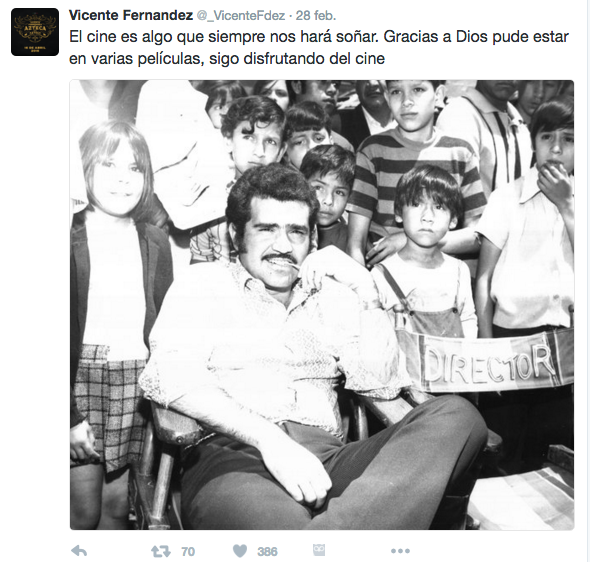Enlarge the black and white tweet photo
590x562 pixels.
(322, 305)
